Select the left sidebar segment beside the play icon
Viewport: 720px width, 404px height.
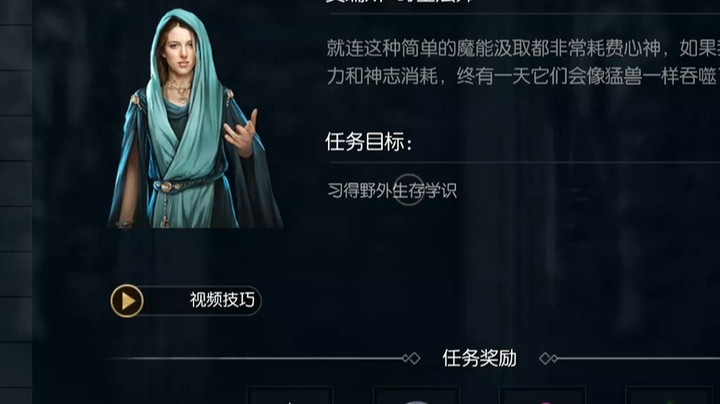pos(16,319)
